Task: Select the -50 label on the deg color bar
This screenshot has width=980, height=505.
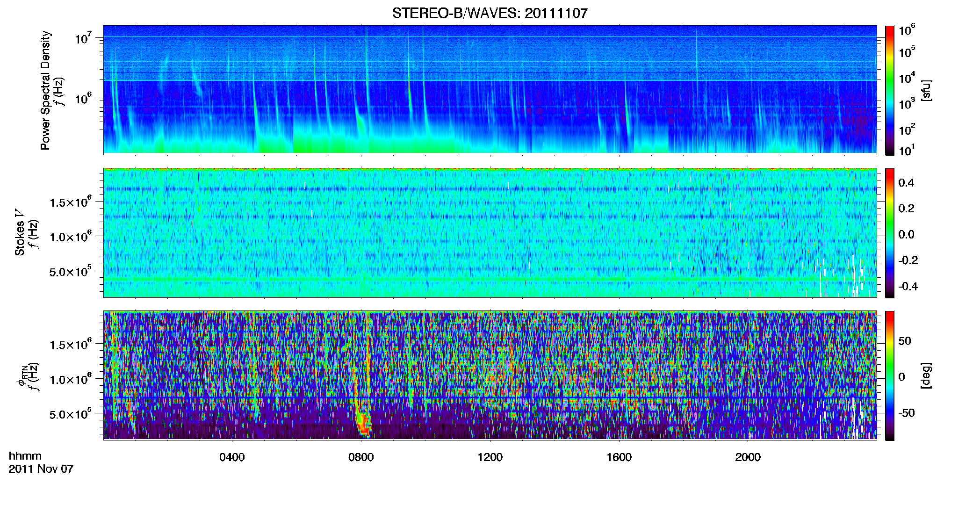Action: click(x=907, y=413)
